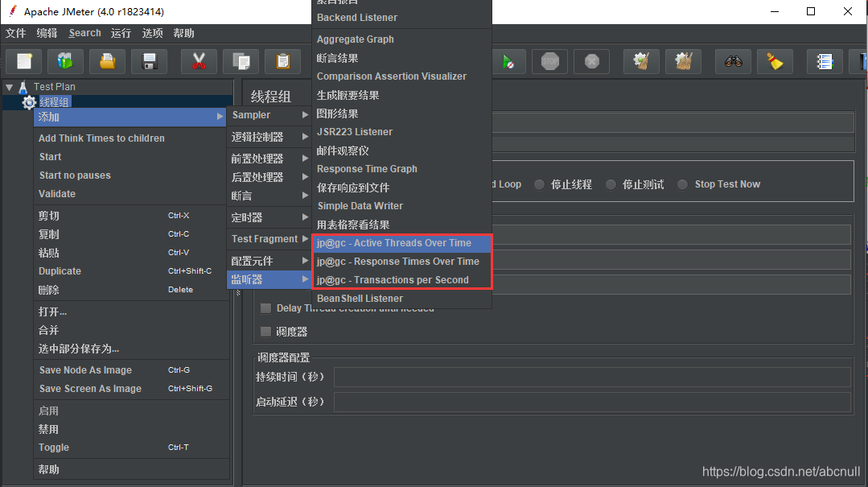Choose JSR223 Listener
Viewport: 868px width, 487px height.
click(x=402, y=132)
